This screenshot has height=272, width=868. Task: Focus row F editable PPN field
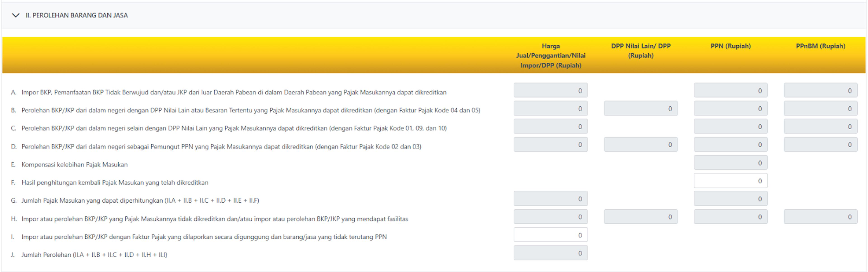(x=731, y=181)
